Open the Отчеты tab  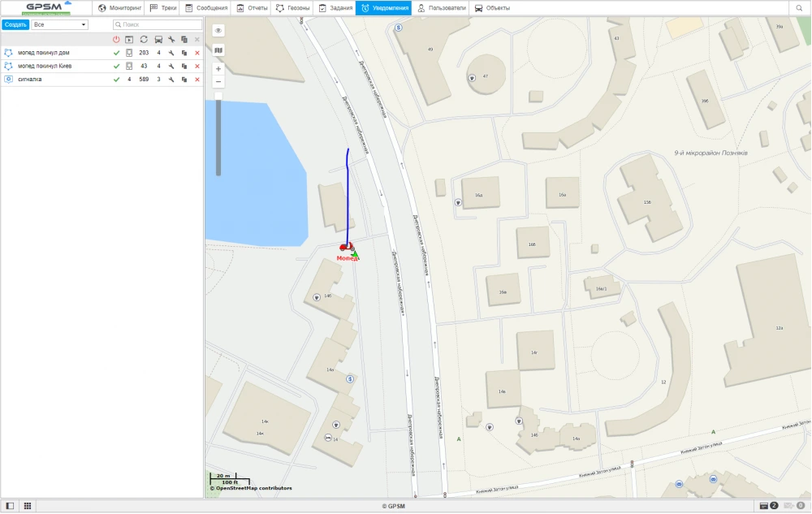click(x=252, y=8)
